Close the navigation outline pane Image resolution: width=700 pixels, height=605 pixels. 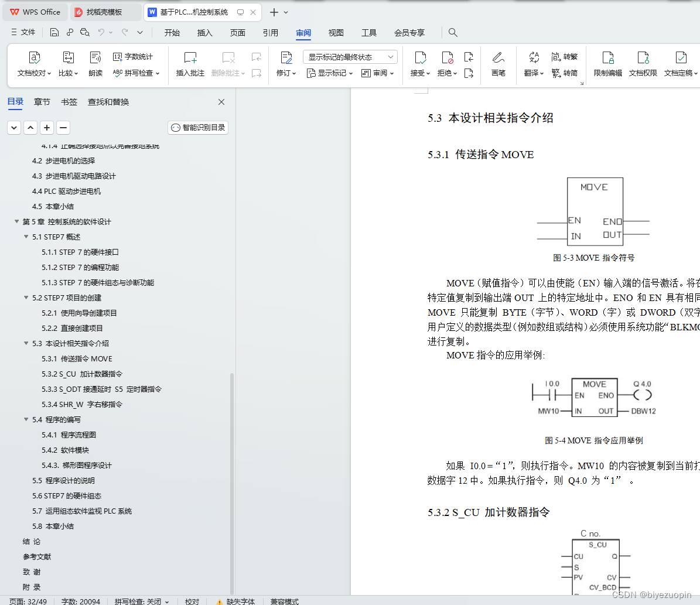(x=221, y=102)
